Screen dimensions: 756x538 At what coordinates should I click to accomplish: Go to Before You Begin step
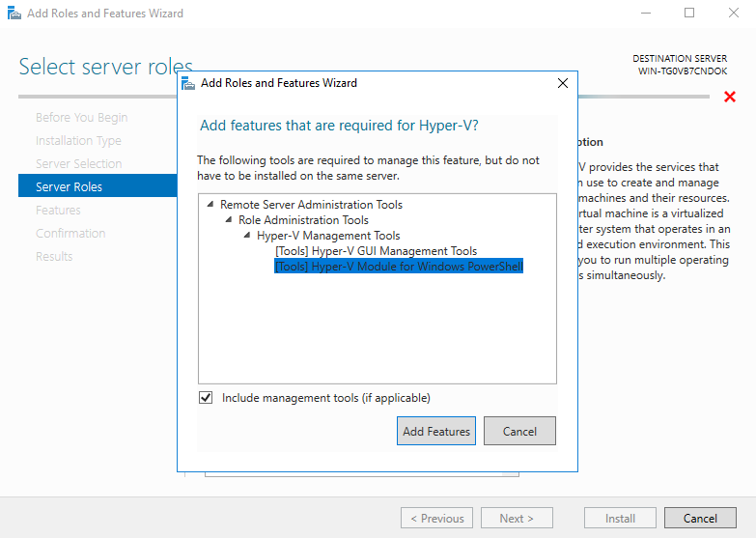pos(81,117)
